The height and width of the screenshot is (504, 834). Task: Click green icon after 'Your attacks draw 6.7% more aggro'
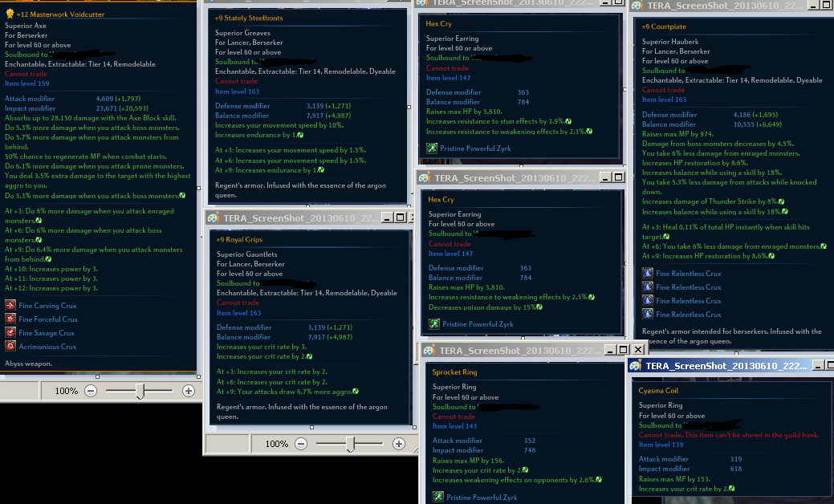point(356,392)
